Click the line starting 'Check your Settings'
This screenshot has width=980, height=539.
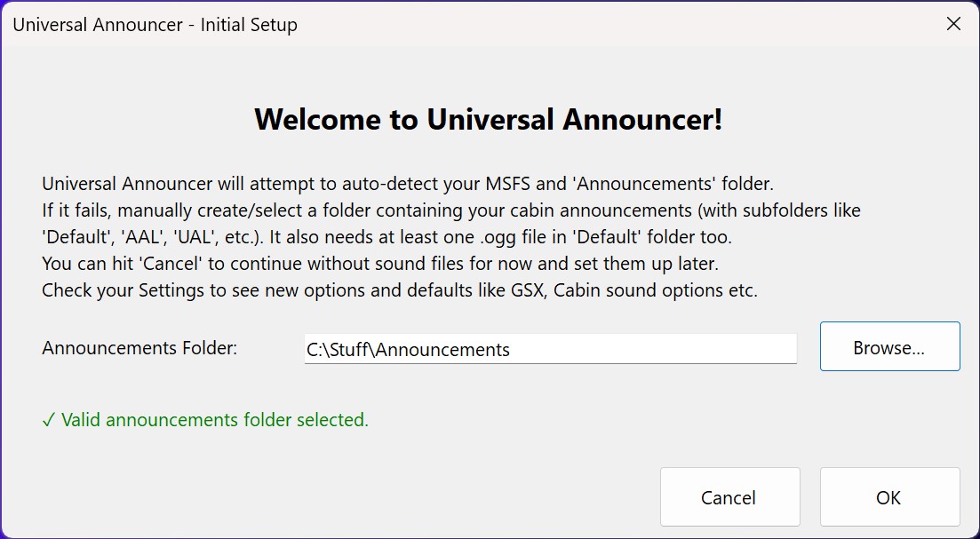tap(400, 290)
